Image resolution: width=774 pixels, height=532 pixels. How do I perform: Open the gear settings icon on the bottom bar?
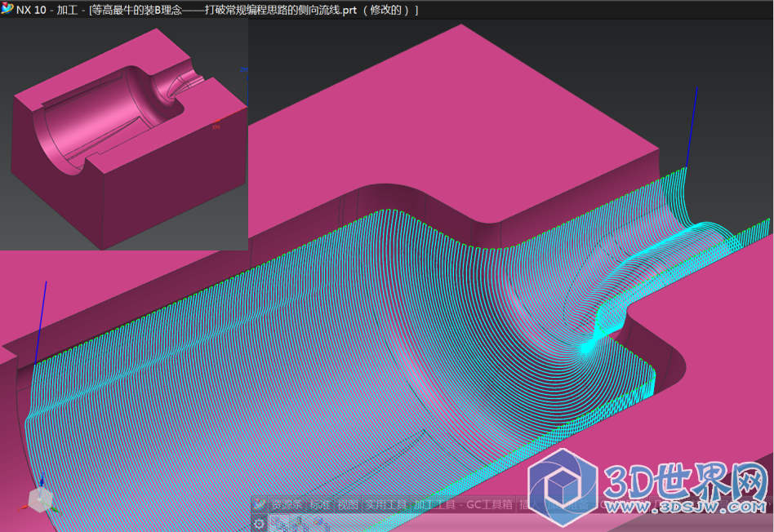(x=258, y=523)
